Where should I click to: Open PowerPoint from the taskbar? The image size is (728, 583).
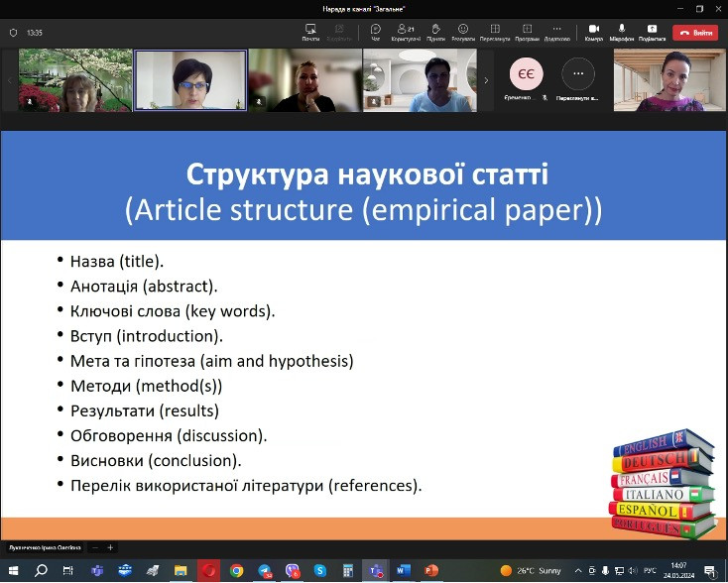[431, 571]
